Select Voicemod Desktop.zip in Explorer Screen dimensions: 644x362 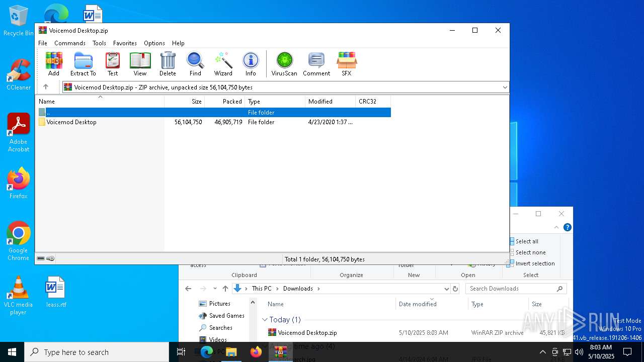click(302, 333)
